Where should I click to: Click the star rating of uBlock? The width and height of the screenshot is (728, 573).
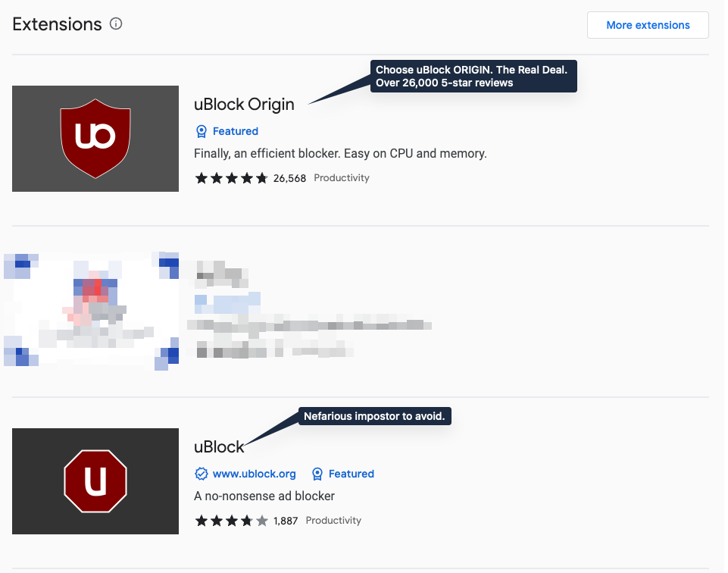pos(231,521)
